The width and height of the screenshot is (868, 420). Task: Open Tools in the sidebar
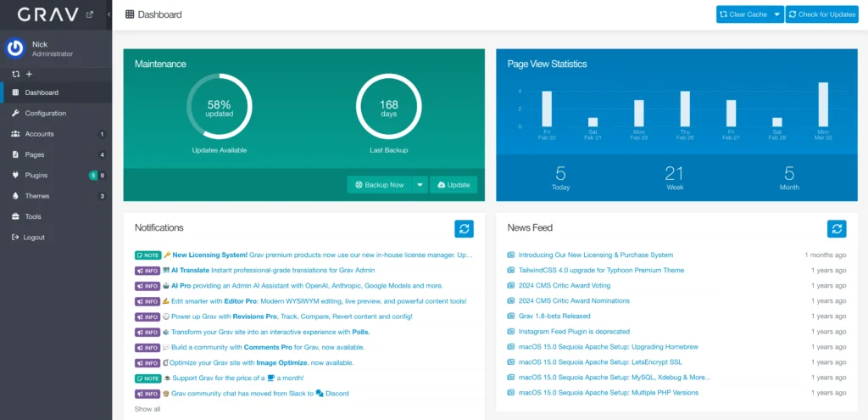(56, 216)
